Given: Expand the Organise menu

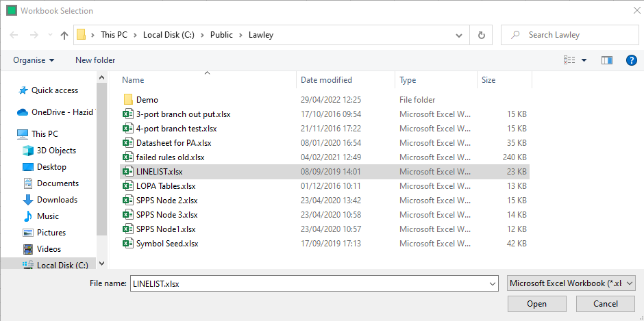Looking at the screenshot, I should coord(34,60).
